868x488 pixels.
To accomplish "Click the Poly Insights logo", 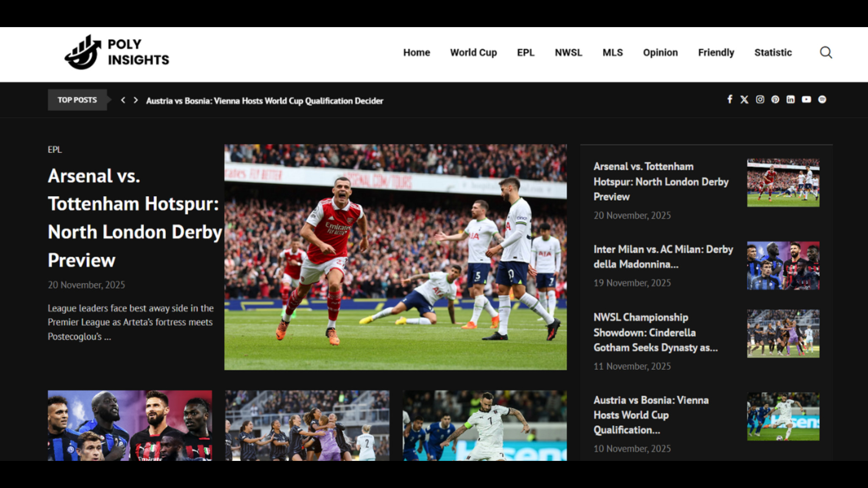I will point(117,53).
